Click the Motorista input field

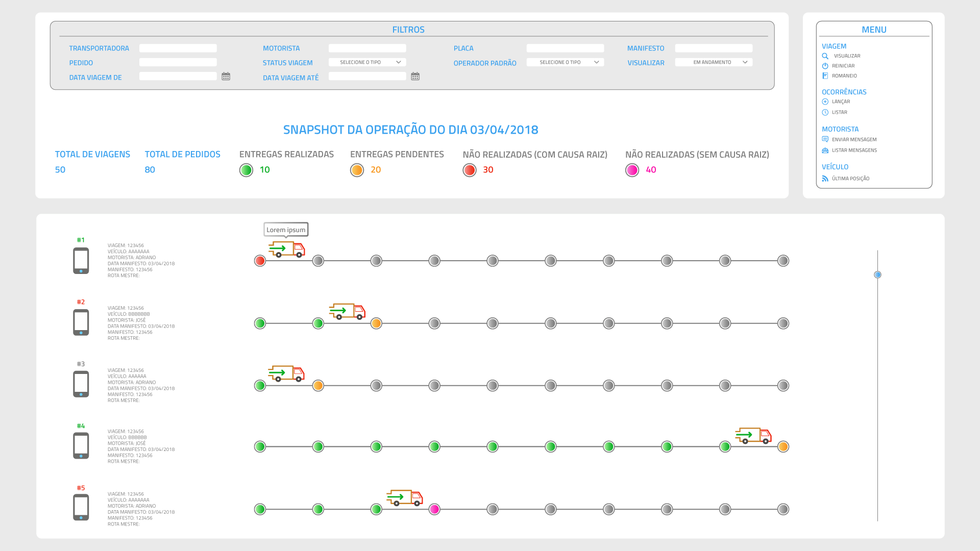pos(367,48)
